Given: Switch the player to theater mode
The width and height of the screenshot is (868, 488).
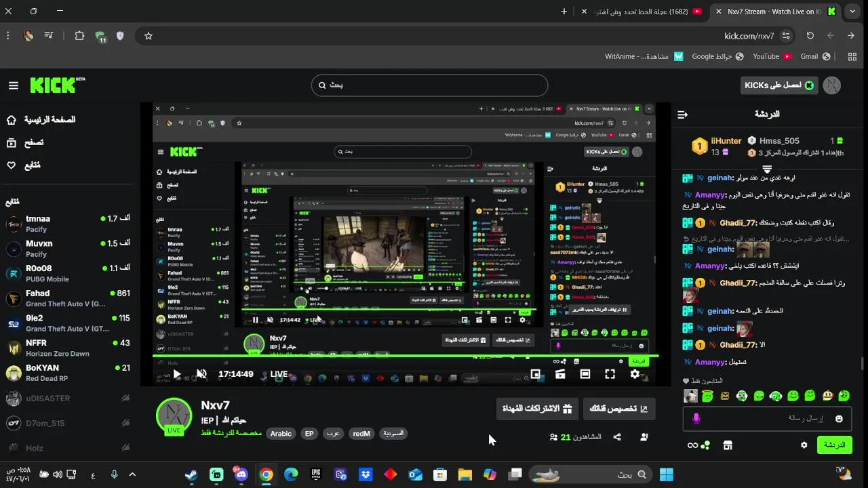Looking at the screenshot, I should coord(585,374).
